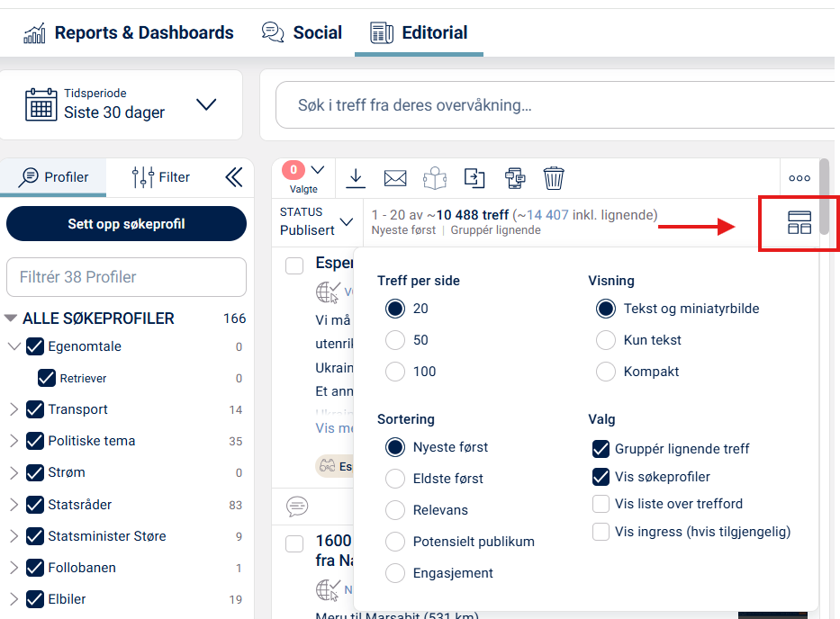The width and height of the screenshot is (840, 619).
Task: Click the binoculars profile tag icon
Action: pos(328,466)
